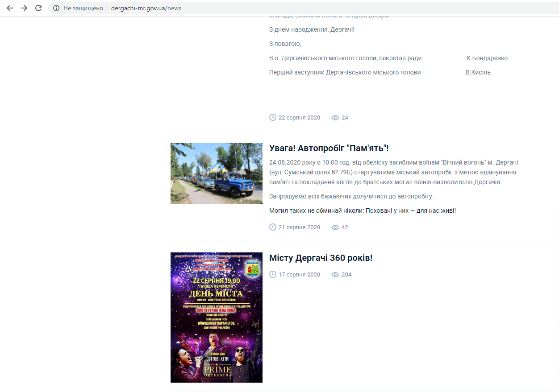Click the 21 серпня 2020 date text

[299, 227]
